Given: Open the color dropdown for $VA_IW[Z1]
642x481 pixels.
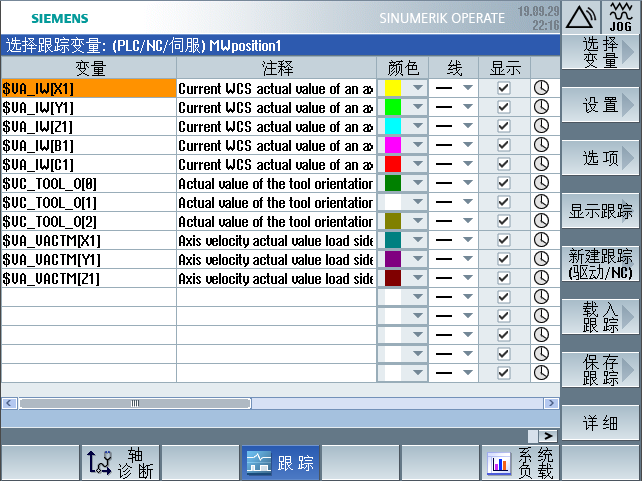Looking at the screenshot, I should pyautogui.click(x=418, y=126).
